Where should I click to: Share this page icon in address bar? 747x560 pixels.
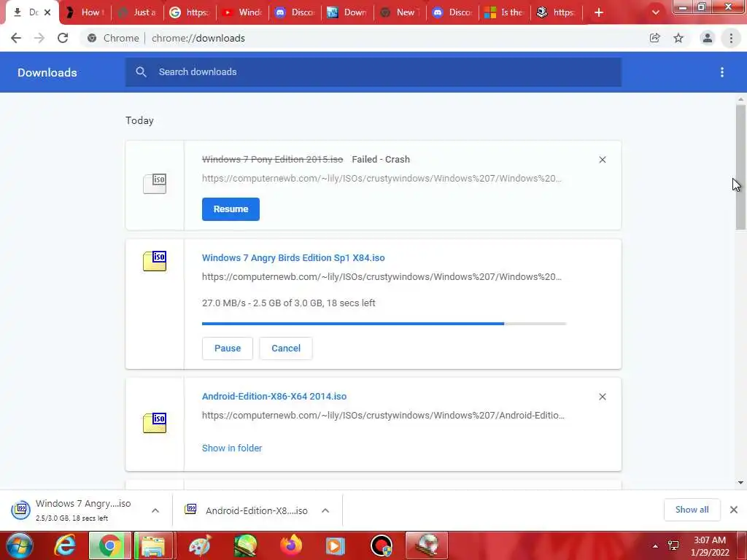click(654, 38)
